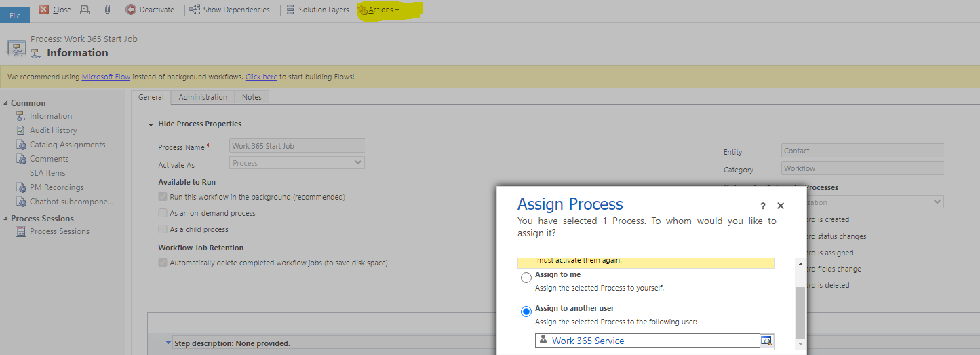The width and height of the screenshot is (980, 355).
Task: Click the Show Dependencies button label
Action: pos(236,10)
